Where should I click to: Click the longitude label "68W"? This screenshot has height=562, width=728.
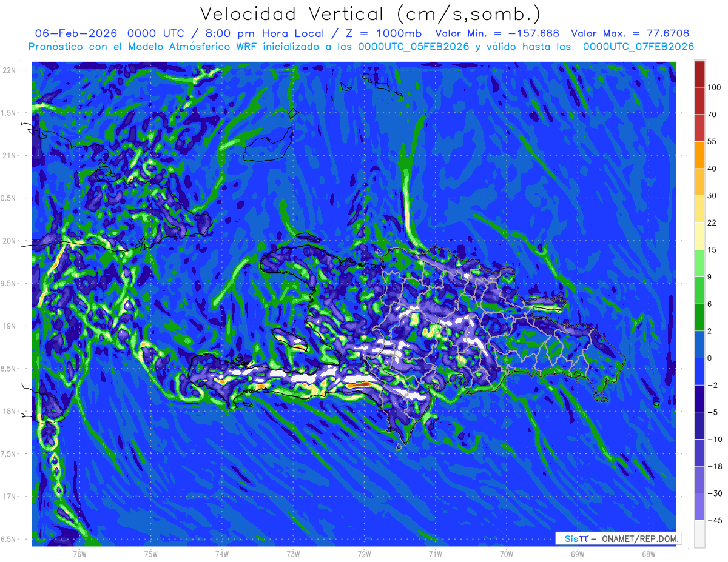649,554
